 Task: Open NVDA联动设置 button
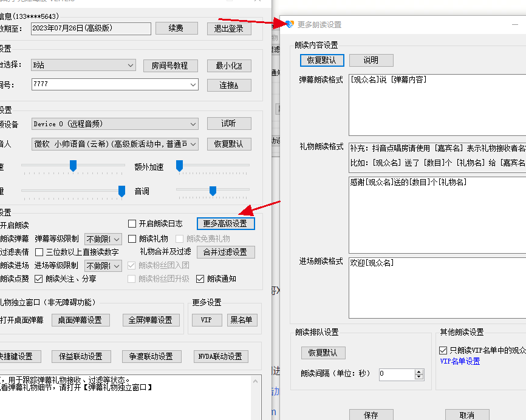220,357
